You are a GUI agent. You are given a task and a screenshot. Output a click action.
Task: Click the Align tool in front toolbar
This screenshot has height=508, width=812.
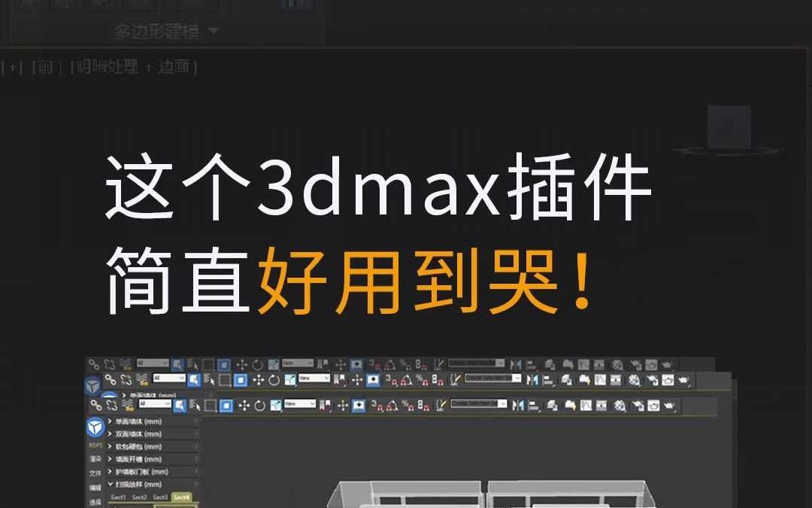[x=535, y=406]
